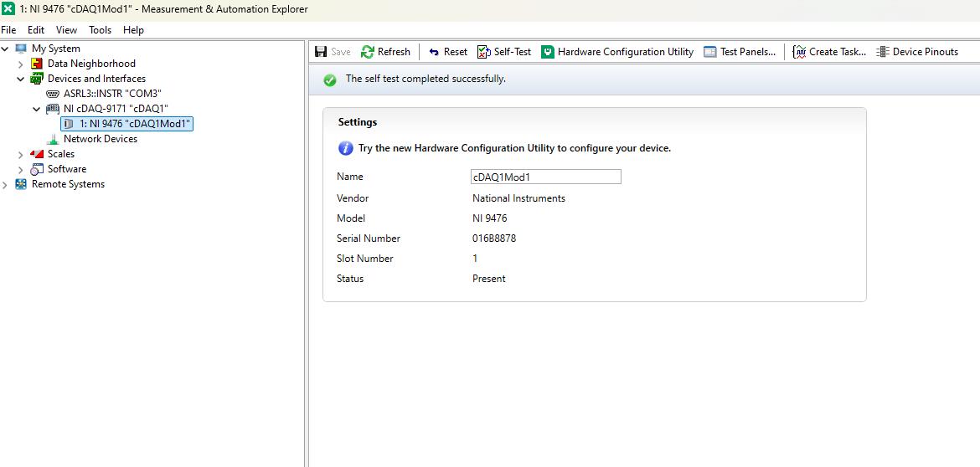This screenshot has height=467, width=980.
Task: Click the Refresh toolbar icon
Action: [x=368, y=52]
